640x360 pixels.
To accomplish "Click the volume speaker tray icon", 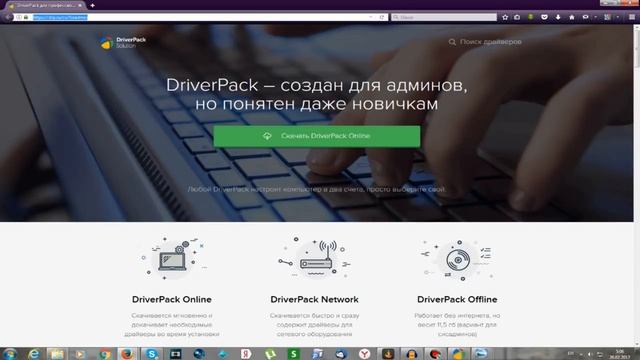I will pyautogui.click(x=590, y=354).
